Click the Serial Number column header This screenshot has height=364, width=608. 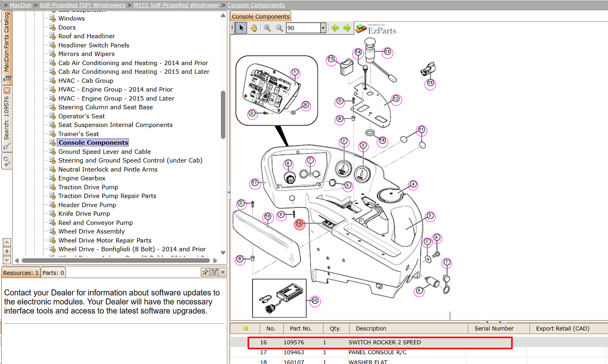(x=499, y=329)
